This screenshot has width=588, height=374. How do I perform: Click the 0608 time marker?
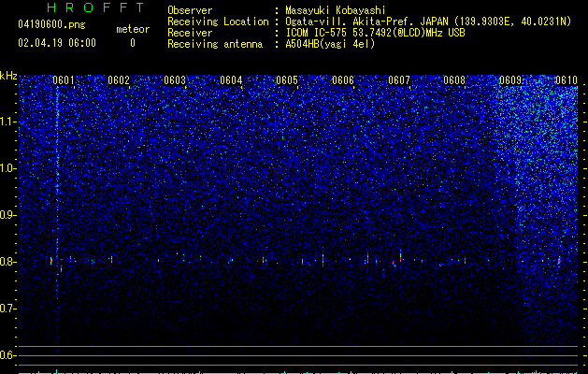coord(454,80)
